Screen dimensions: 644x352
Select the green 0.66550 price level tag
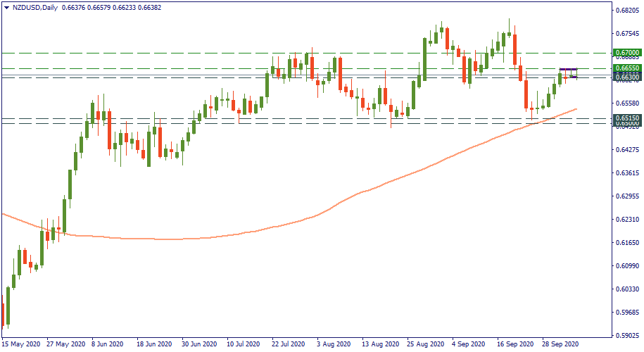(626, 68)
